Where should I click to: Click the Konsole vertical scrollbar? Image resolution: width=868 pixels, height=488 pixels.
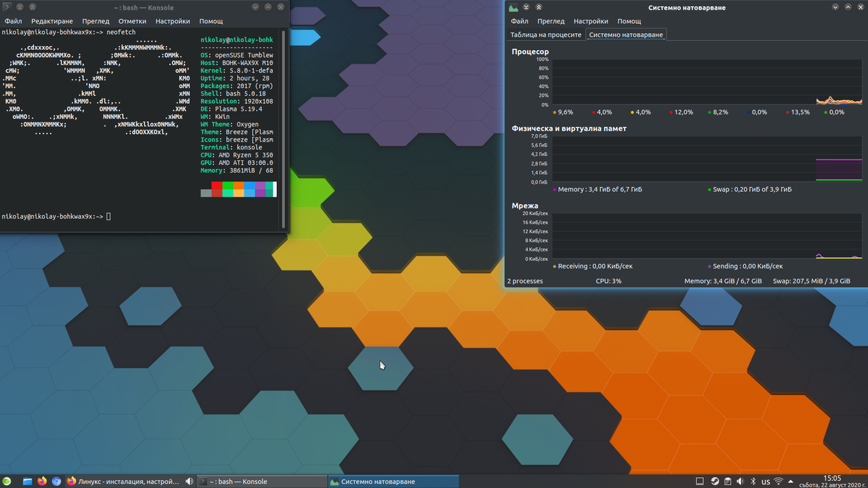click(x=283, y=129)
